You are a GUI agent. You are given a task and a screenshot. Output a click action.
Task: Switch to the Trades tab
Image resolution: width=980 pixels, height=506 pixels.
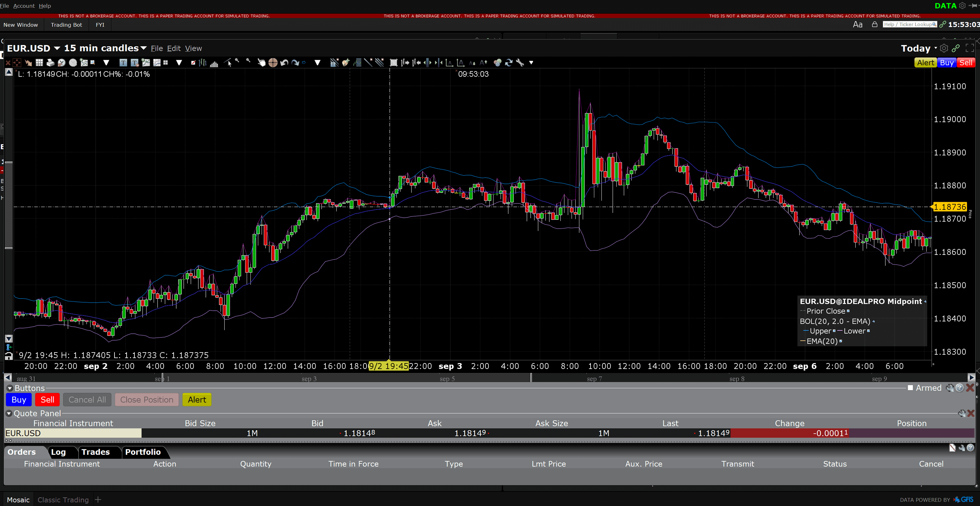pyautogui.click(x=95, y=452)
